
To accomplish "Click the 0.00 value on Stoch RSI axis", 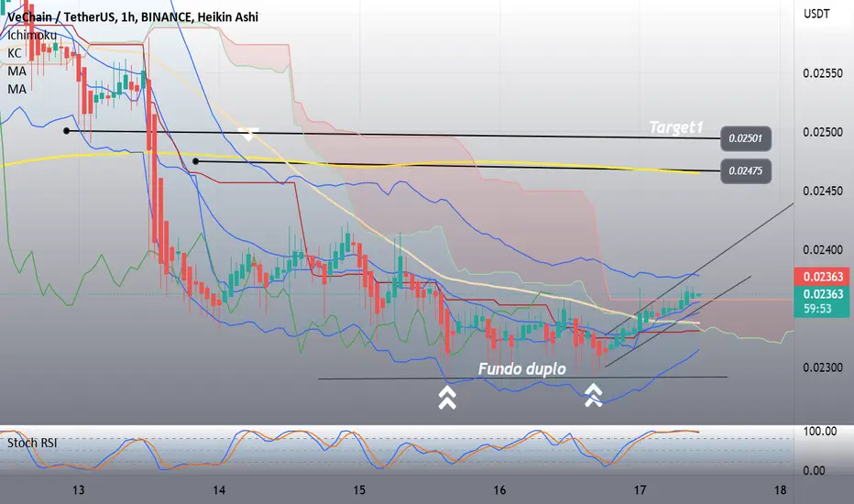I will pos(815,470).
